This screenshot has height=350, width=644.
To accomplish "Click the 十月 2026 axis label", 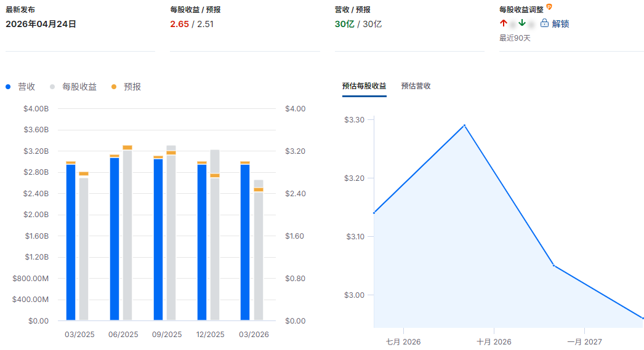I will [x=494, y=342].
